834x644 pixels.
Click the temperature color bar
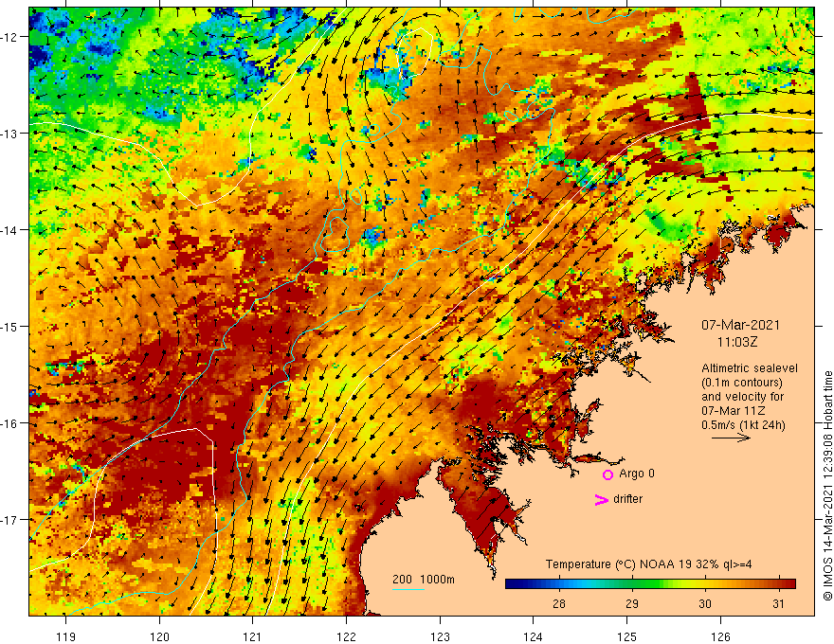(650, 583)
